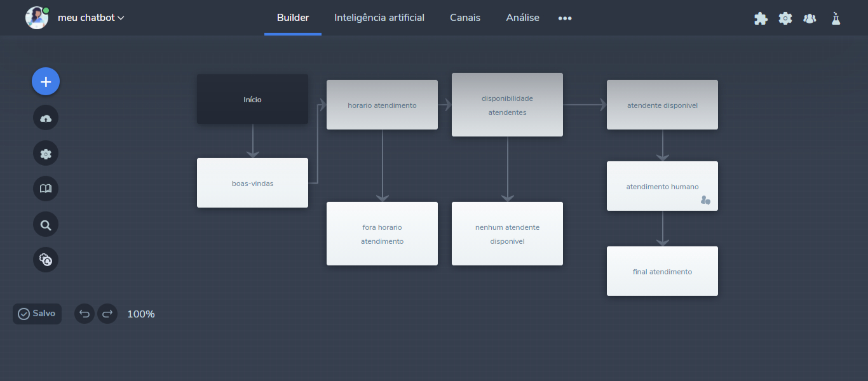The width and height of the screenshot is (868, 381).
Task: Click the search magnifier icon in sidebar
Action: point(46,224)
